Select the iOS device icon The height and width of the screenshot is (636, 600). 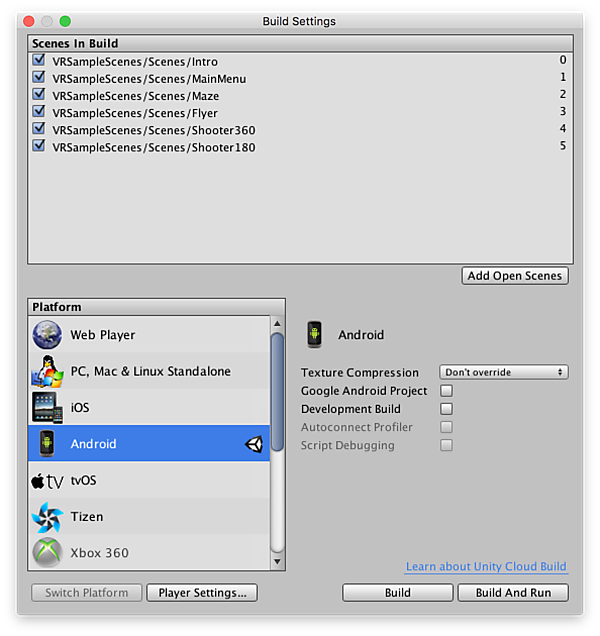pos(47,407)
